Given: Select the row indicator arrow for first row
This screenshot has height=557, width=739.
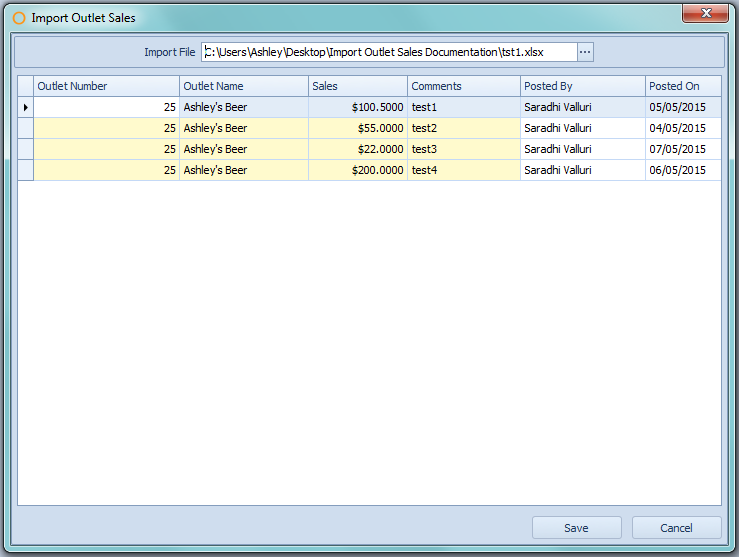Looking at the screenshot, I should click(26, 107).
